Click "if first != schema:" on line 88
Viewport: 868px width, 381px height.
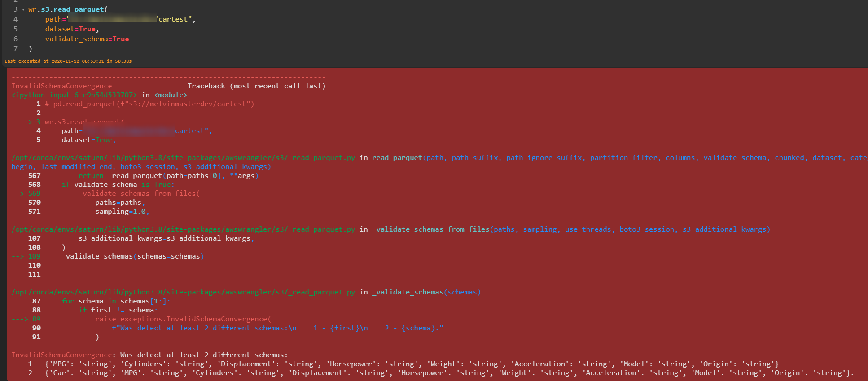tap(118, 310)
